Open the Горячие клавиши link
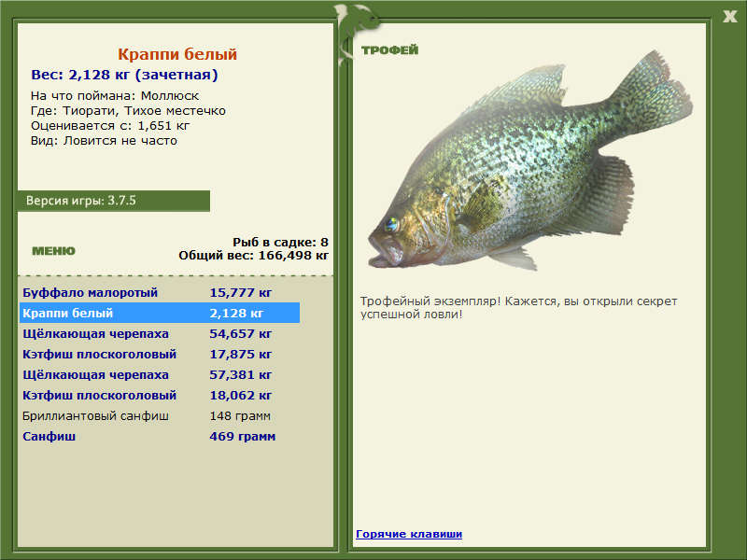Image resolution: width=747 pixels, height=560 pixels. pos(409,534)
